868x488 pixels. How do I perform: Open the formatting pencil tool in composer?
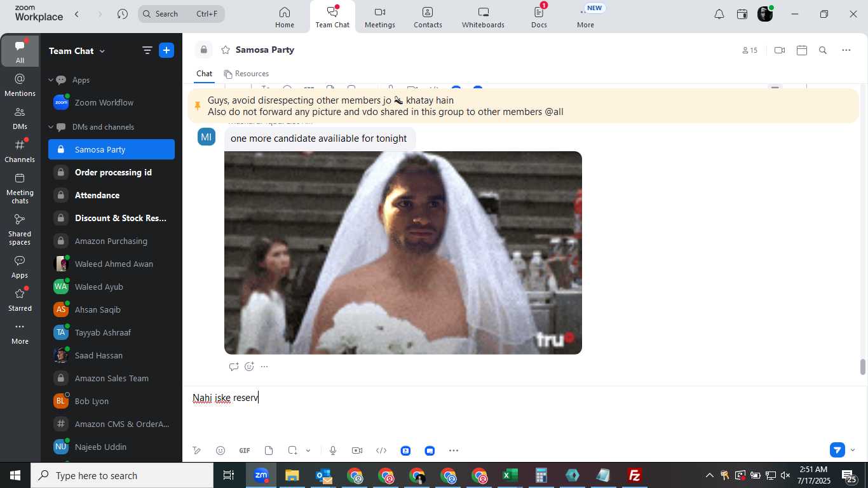(197, 451)
